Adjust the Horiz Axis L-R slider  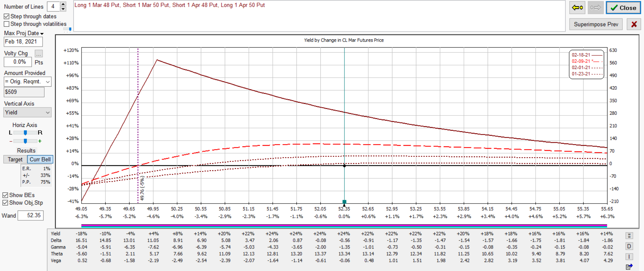[25, 133]
